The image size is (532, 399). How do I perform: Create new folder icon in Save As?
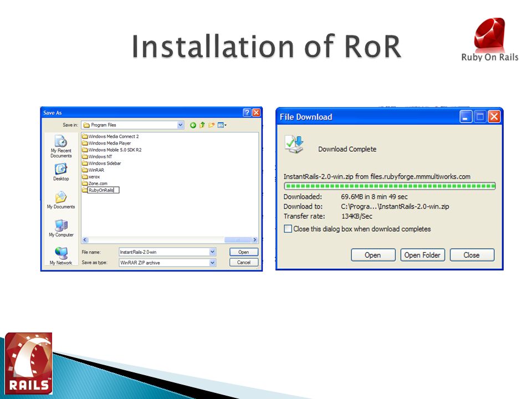tap(211, 125)
